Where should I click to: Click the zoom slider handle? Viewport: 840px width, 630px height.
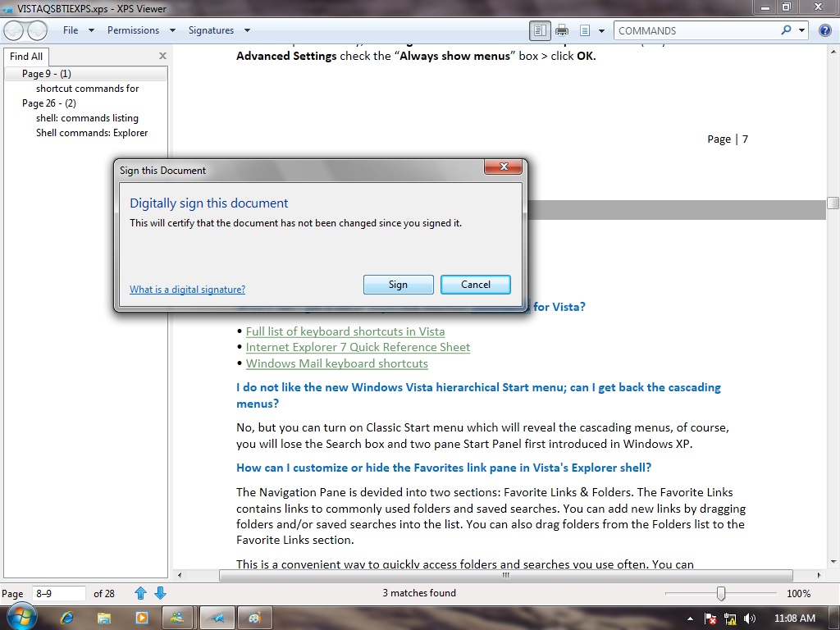721,593
